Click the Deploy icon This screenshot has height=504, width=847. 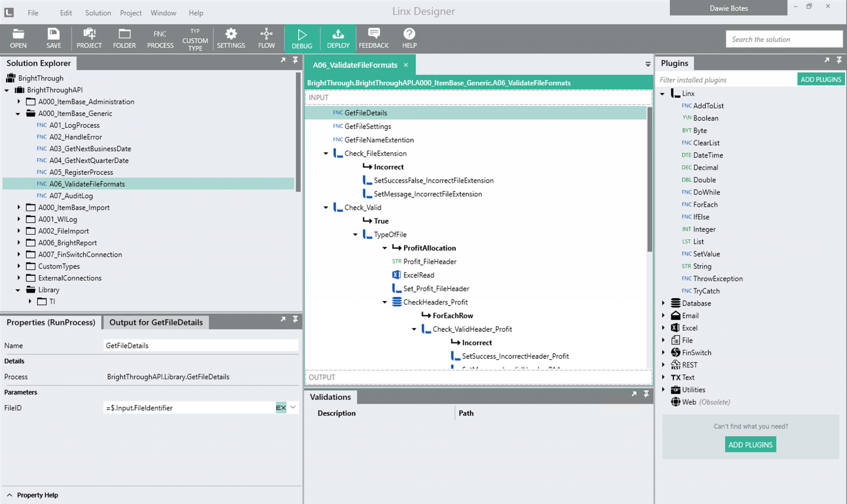click(x=338, y=38)
